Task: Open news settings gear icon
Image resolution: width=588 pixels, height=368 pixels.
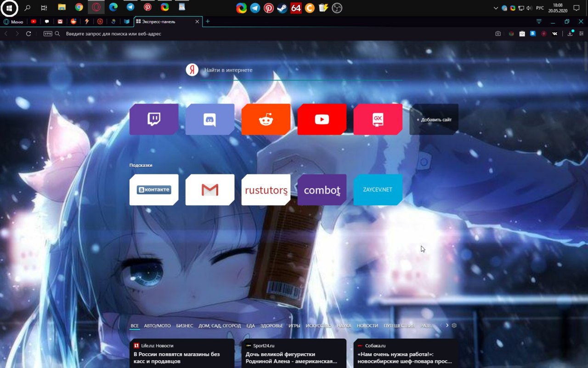Action: click(x=454, y=325)
